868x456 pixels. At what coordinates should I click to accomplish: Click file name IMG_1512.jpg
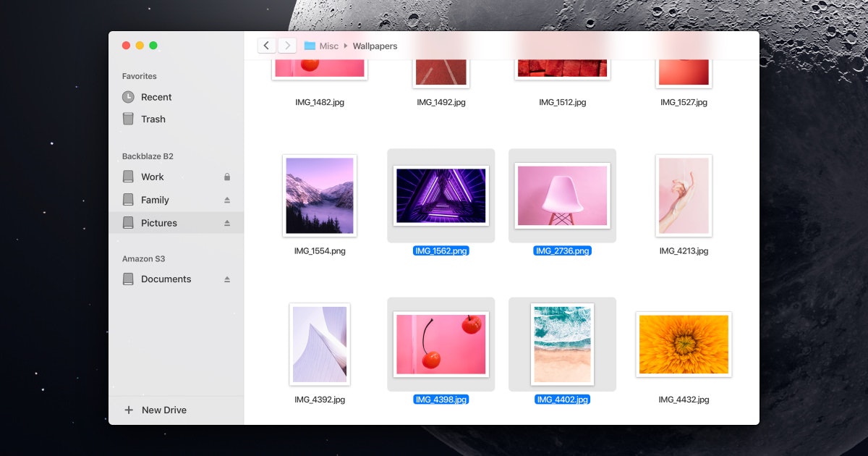click(x=563, y=102)
